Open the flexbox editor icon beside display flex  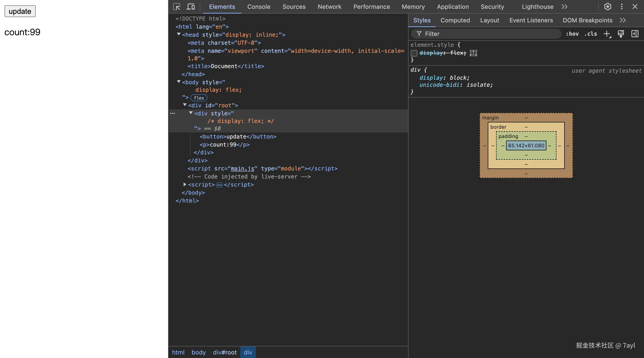(473, 53)
